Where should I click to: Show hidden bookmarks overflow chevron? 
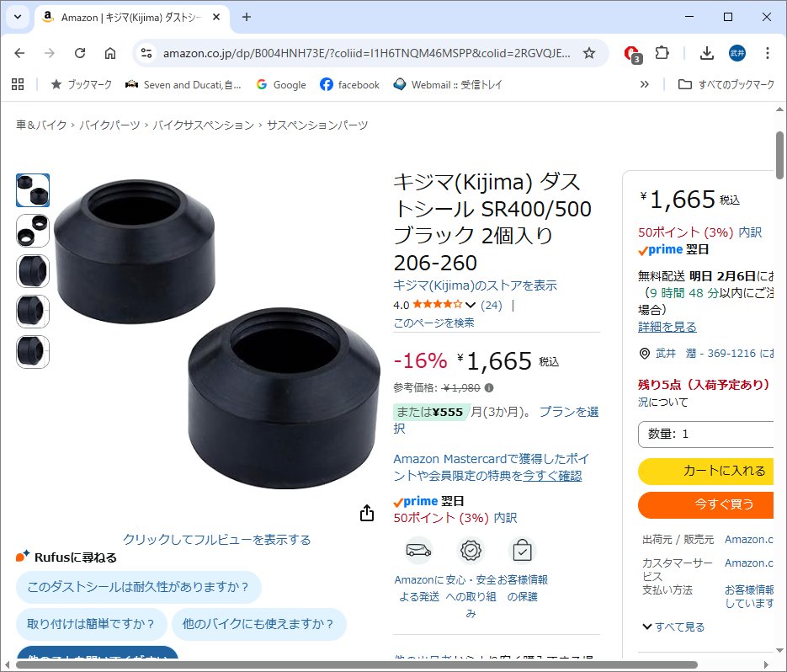[x=645, y=84]
